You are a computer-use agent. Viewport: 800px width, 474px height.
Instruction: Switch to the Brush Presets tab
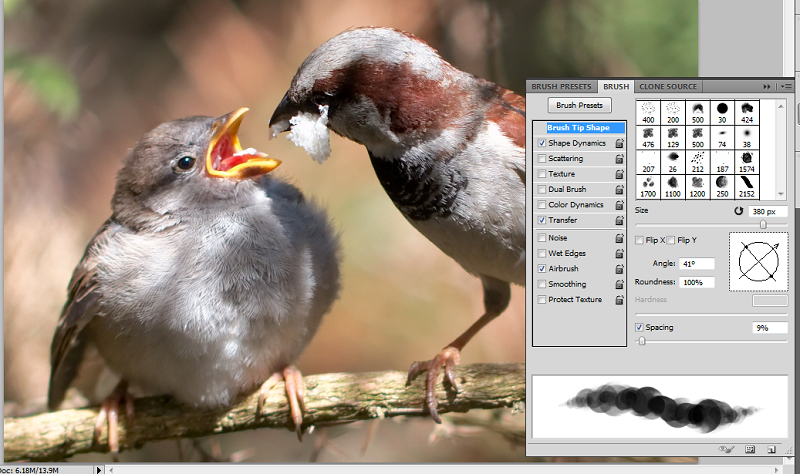click(x=561, y=87)
